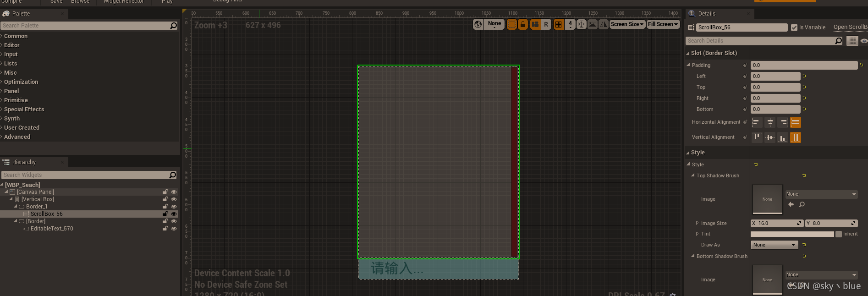Open grid snap size 4 dropdown
This screenshot has width=868, height=296.
(x=570, y=24)
